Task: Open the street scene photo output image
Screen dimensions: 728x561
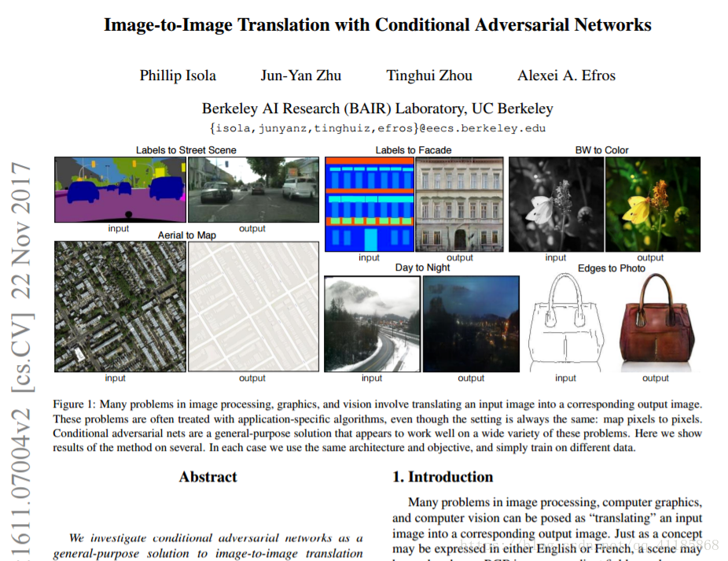Action: 253,190
